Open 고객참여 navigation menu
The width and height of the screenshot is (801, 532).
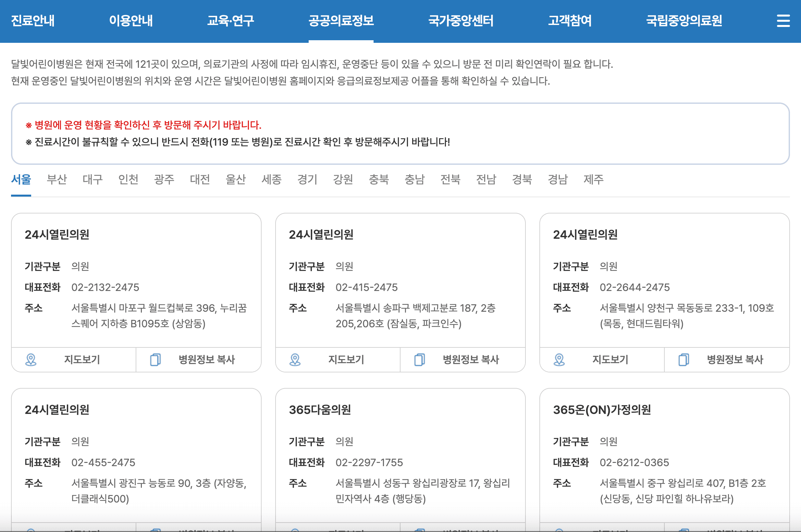click(x=570, y=21)
